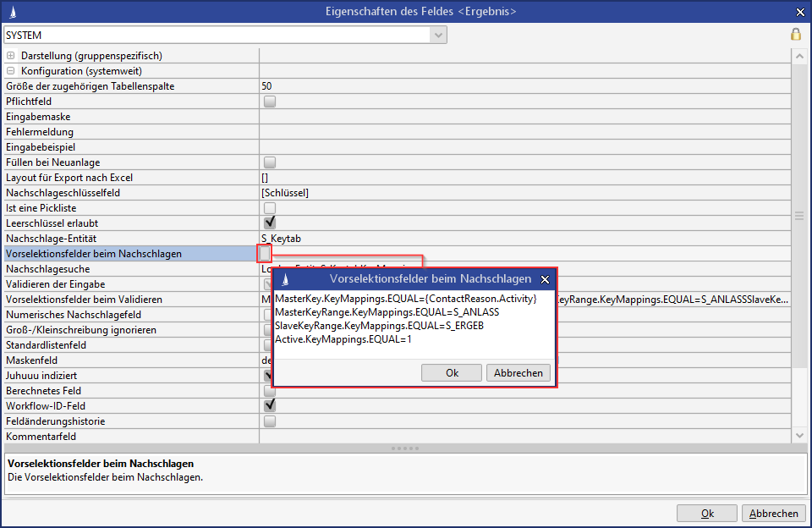Click Abbrechen in the Vorselektionsfelder popup
The height and width of the screenshot is (528, 812).
518,373
